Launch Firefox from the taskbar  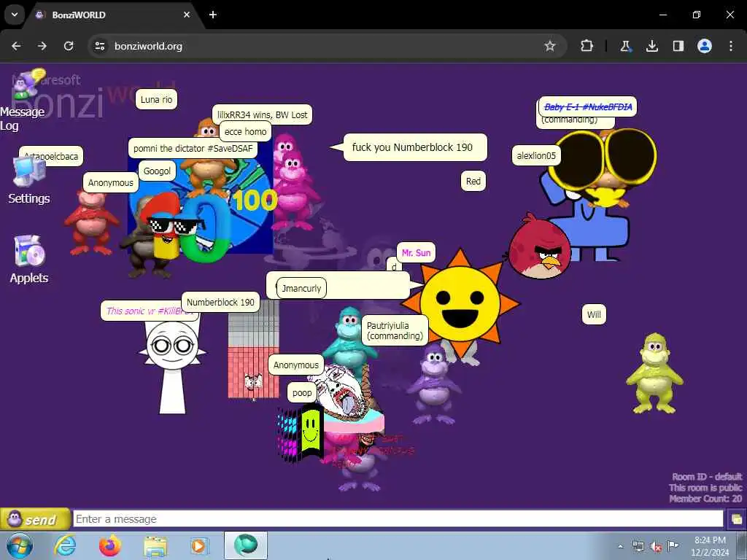[x=110, y=545]
